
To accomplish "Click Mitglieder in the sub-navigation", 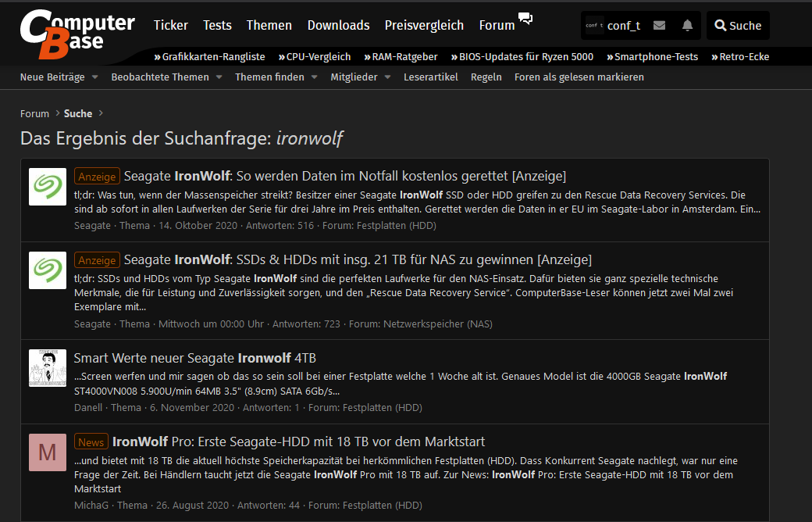I will pos(354,77).
